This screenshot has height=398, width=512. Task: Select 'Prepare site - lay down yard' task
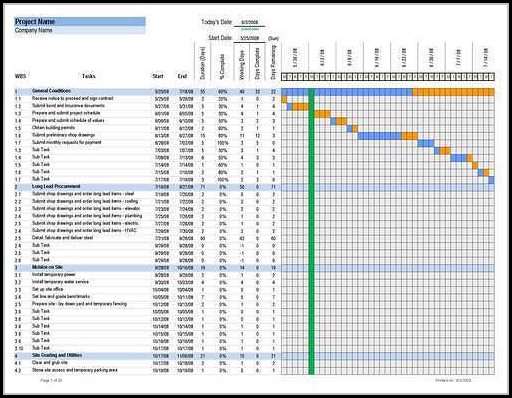click(x=79, y=304)
